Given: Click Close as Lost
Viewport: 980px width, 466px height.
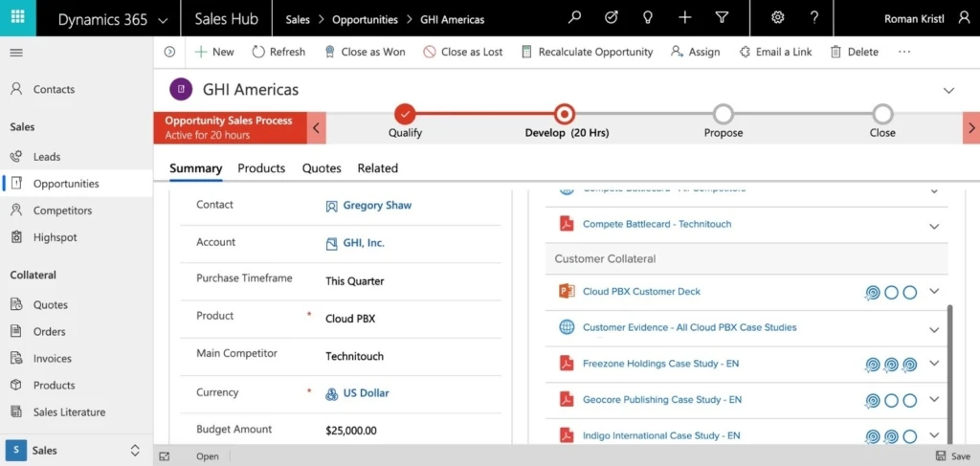Looking at the screenshot, I should tap(462, 53).
